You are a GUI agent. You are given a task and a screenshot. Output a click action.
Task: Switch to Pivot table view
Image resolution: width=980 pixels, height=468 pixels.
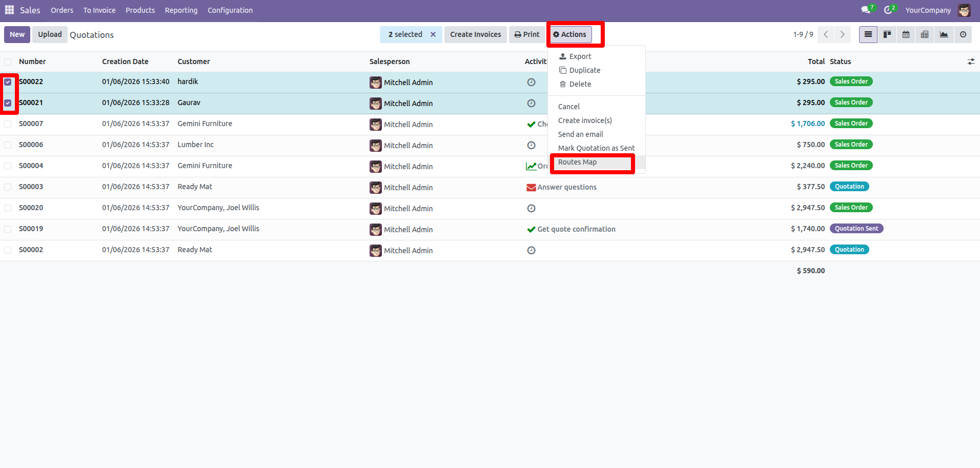pos(925,34)
